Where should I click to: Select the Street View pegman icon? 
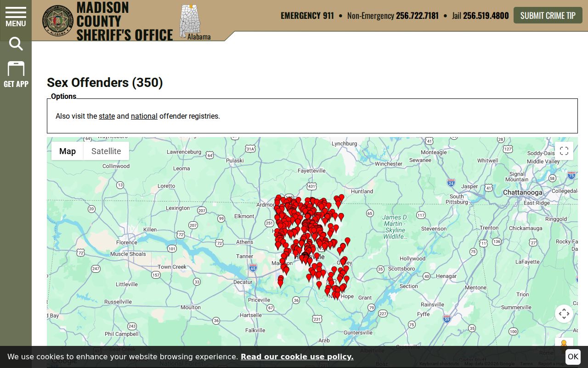564,345
